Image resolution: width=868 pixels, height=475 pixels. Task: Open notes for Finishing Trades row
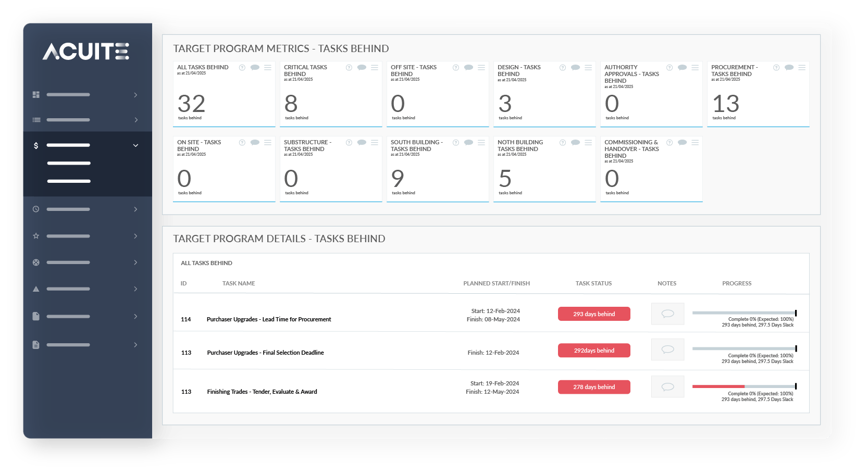[667, 387]
